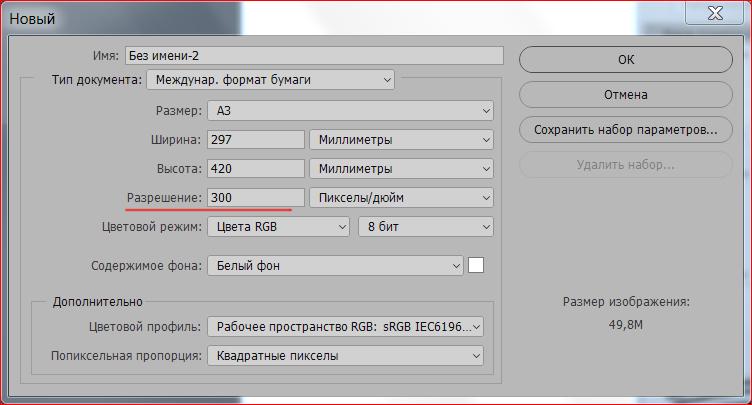752x405 pixels.
Task: Open the Ширина units dropdown
Action: (401, 140)
